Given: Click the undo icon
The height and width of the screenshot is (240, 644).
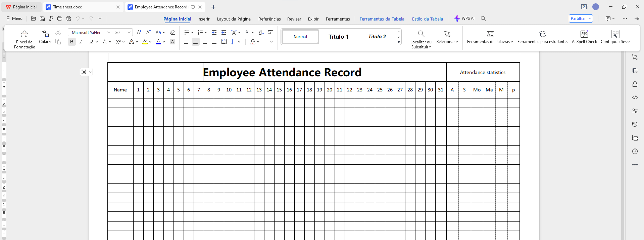Looking at the screenshot, I should coord(78,18).
